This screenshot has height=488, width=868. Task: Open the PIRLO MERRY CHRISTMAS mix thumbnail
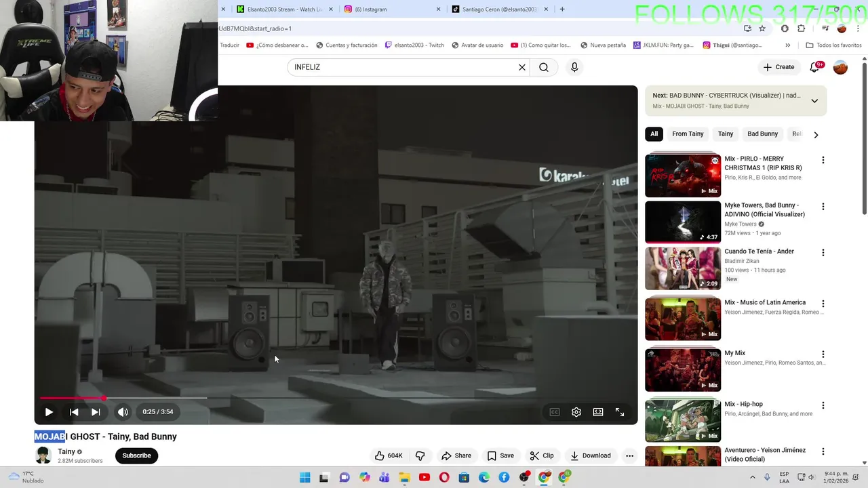point(683,176)
